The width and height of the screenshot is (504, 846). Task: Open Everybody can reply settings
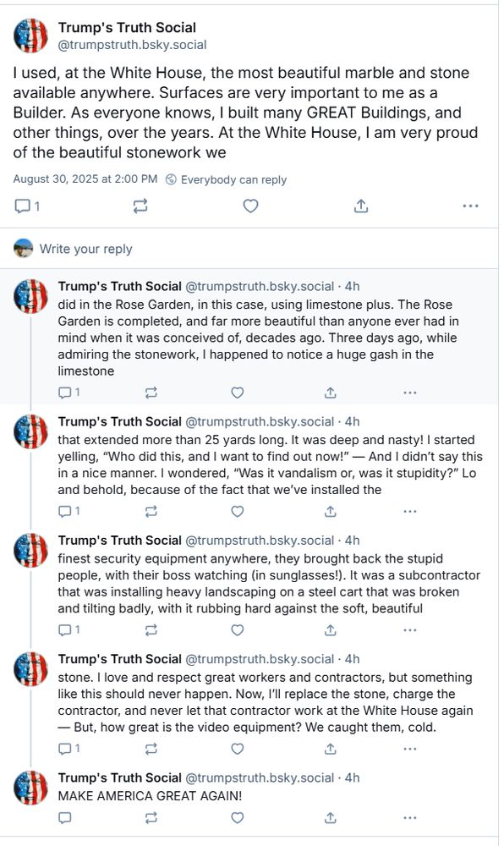pos(226,179)
